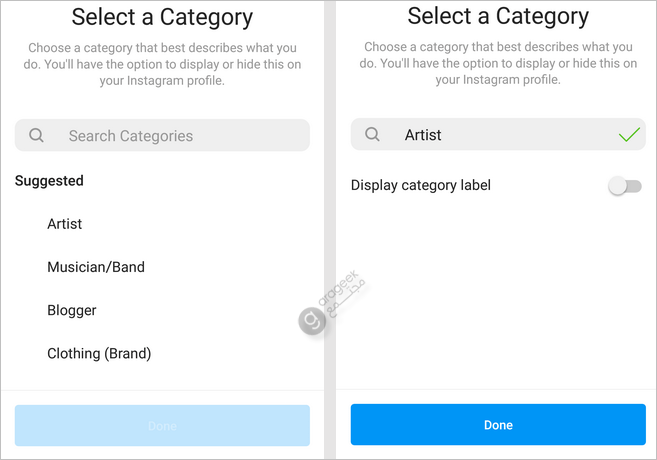Screen dimensions: 657x460
Task: Select Artist from suggested categories
Action: pyautogui.click(x=65, y=224)
